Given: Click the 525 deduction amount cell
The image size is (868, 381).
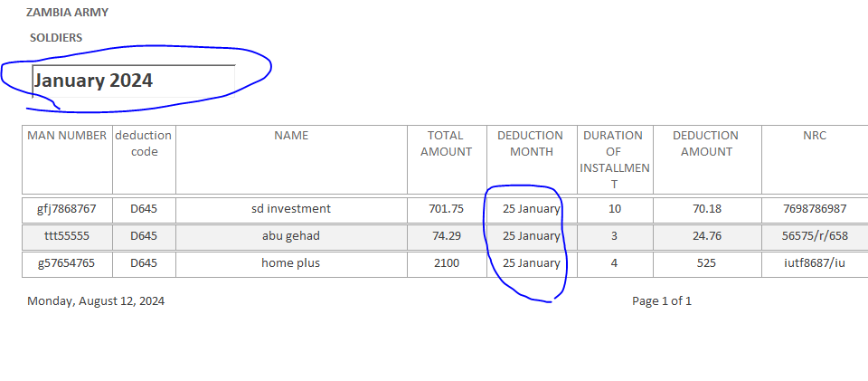Looking at the screenshot, I should point(706,263).
